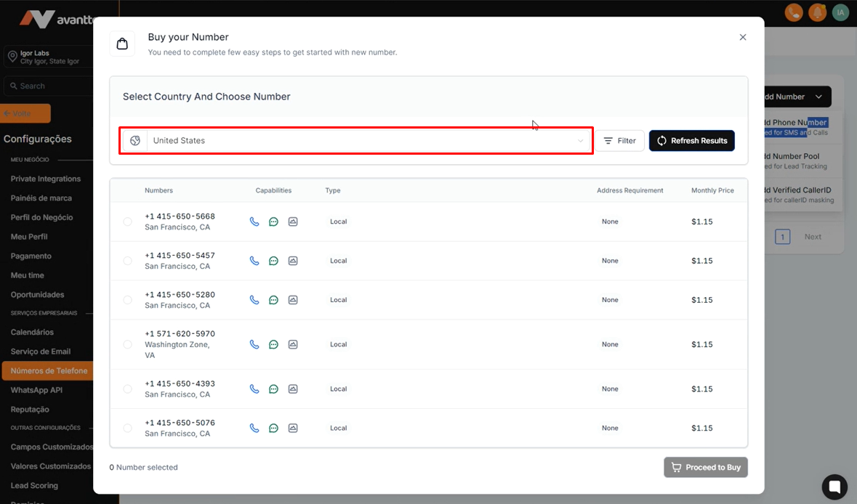Image resolution: width=857 pixels, height=504 pixels.
Task: Click SMS capability icon for +1 571-620-5970
Action: [273, 345]
